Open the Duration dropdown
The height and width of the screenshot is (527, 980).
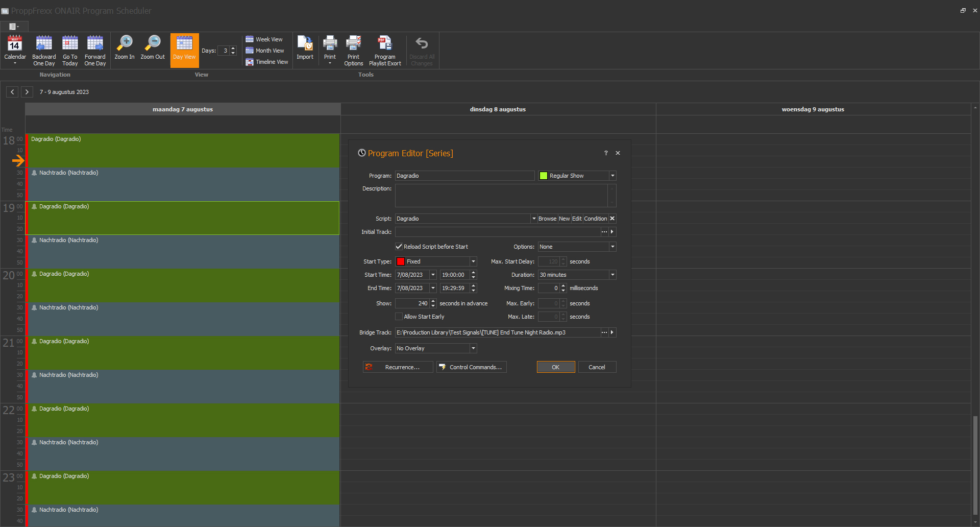point(612,275)
